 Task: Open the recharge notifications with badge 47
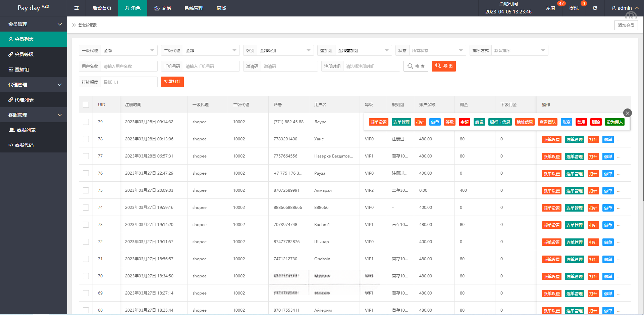(x=550, y=8)
